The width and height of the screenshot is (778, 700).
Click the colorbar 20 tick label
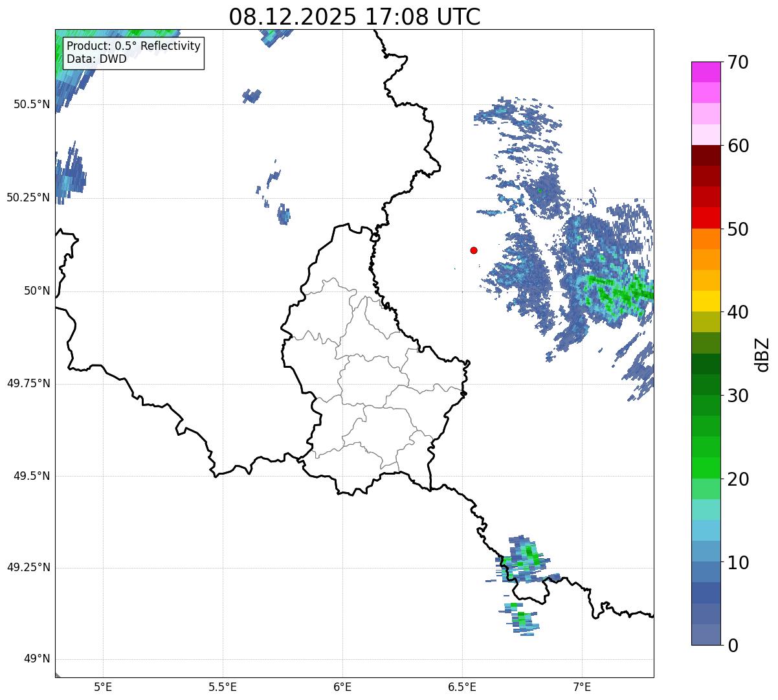pyautogui.click(x=738, y=479)
